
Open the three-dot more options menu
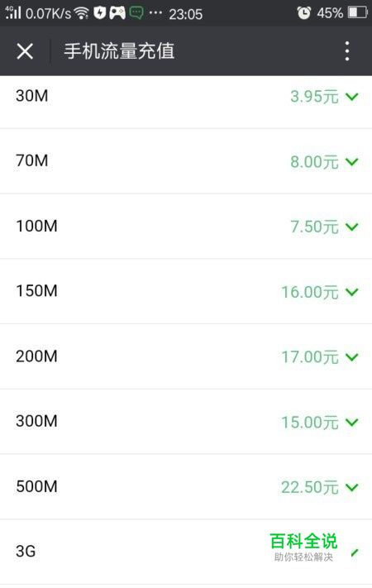click(x=347, y=51)
